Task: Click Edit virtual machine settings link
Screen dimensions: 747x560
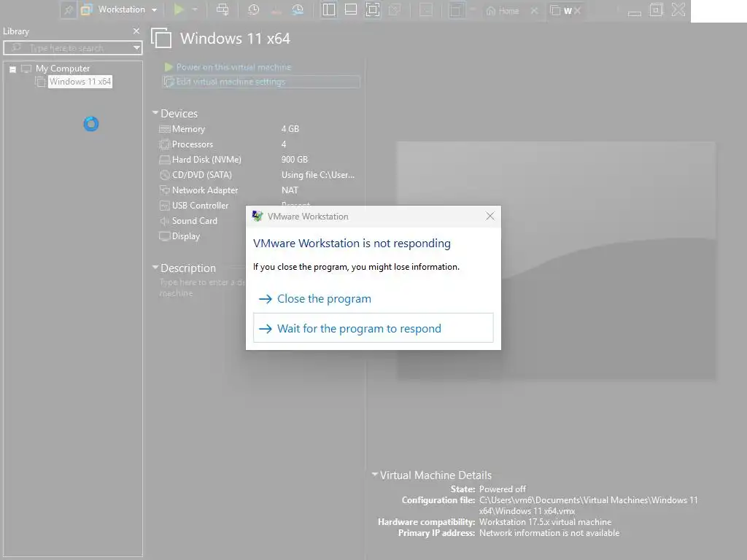Action: (231, 82)
